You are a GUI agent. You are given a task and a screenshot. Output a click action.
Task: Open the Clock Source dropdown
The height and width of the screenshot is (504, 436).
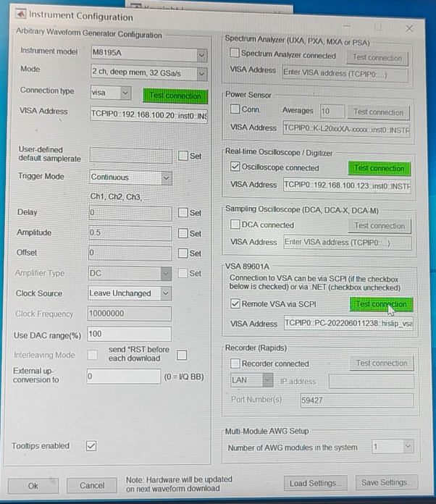[x=130, y=293]
